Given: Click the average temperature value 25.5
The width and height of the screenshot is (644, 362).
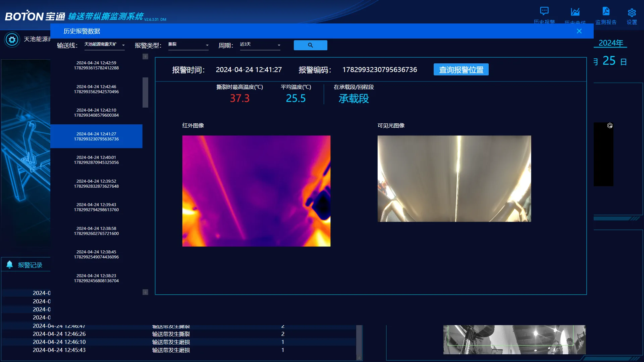Looking at the screenshot, I should tap(296, 98).
